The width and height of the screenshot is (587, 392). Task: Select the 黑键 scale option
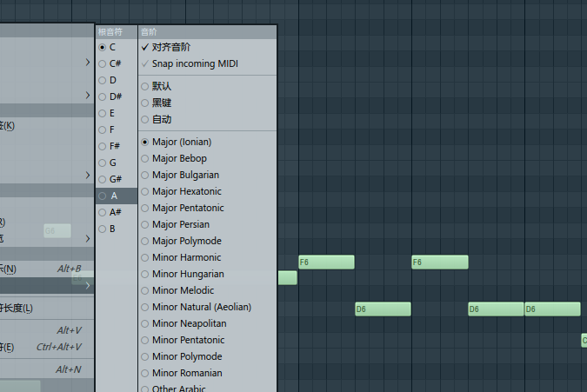(x=207, y=103)
